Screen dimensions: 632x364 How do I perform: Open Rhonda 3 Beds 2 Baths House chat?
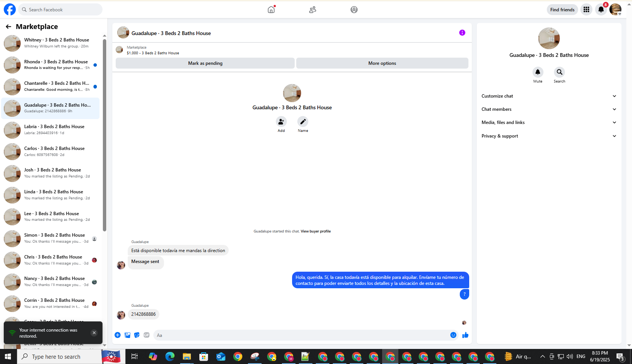point(50,65)
